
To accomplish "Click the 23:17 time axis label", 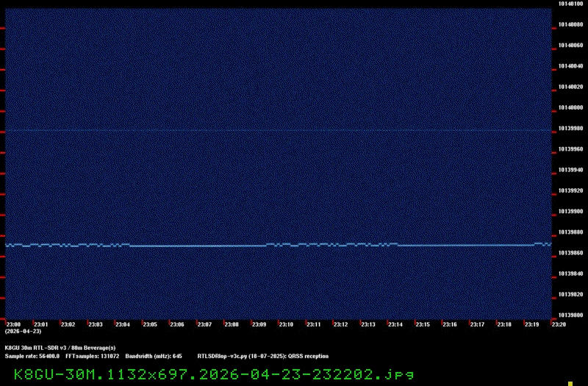I will (477, 324).
